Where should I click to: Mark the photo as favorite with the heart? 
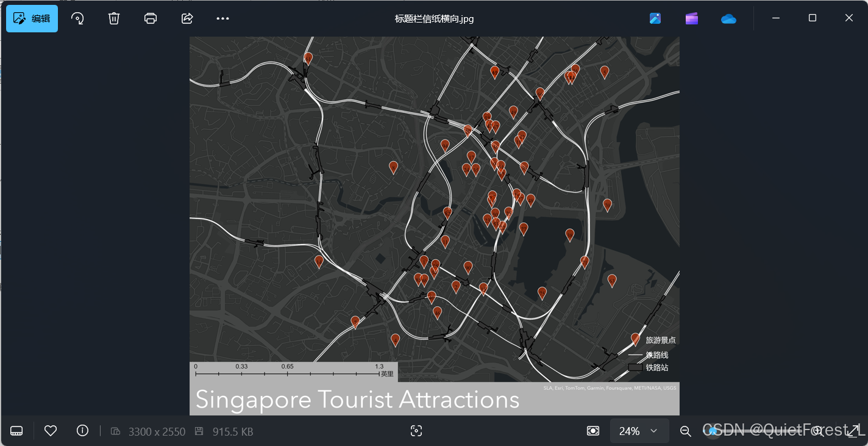(51, 431)
